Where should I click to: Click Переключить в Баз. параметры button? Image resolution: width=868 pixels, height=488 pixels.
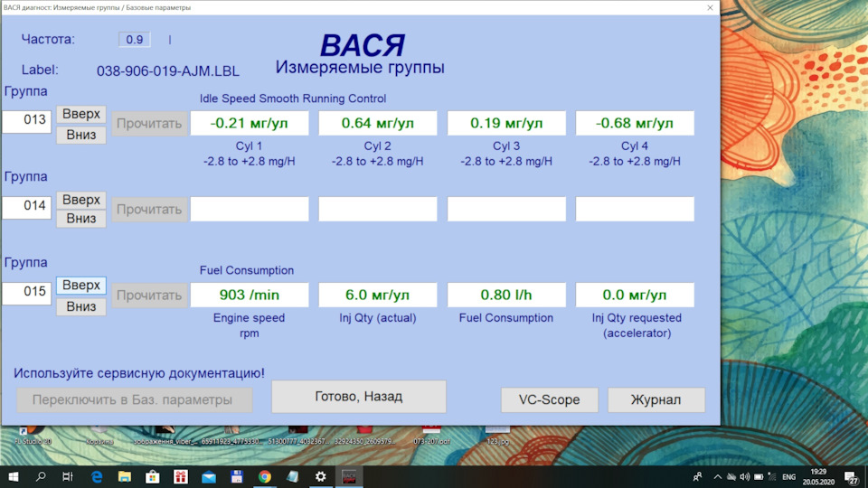coord(134,399)
